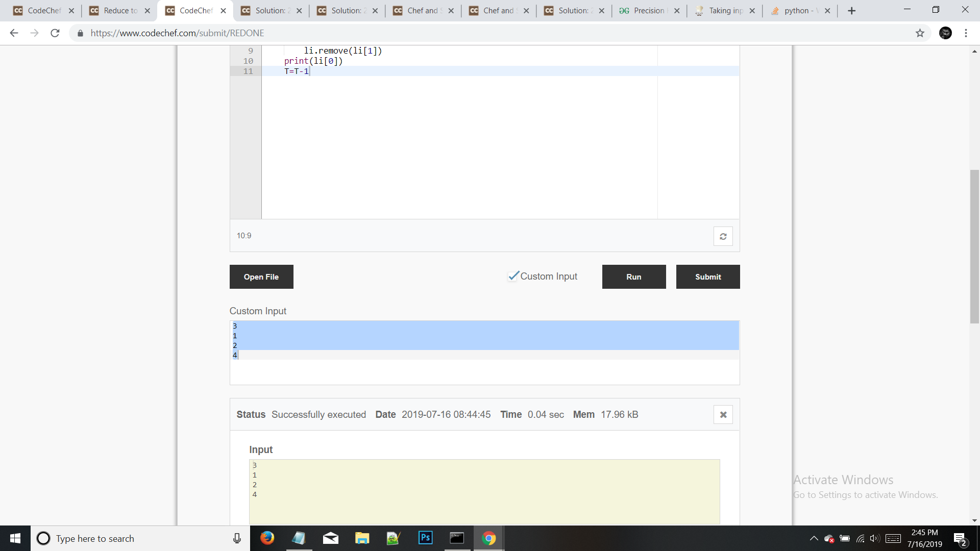Open Firefox from the taskbar
The height and width of the screenshot is (551, 980).
click(x=267, y=538)
